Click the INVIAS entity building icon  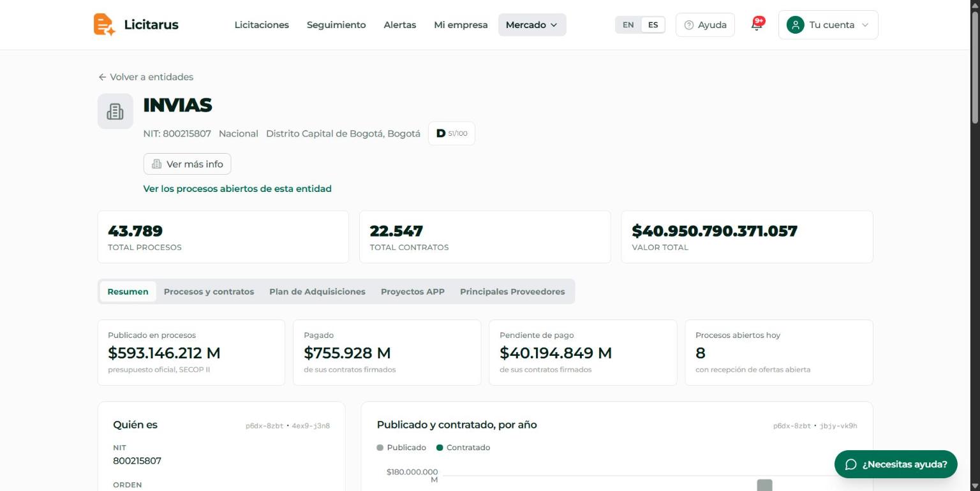click(x=115, y=112)
